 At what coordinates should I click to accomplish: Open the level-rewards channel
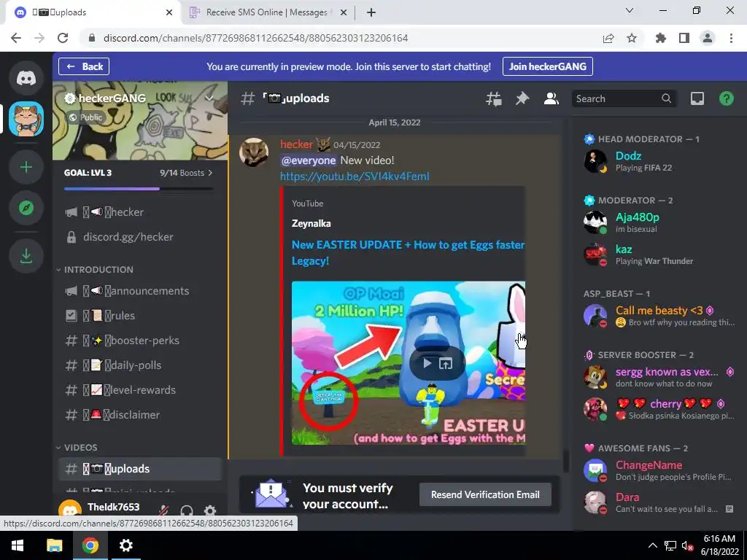click(140, 390)
